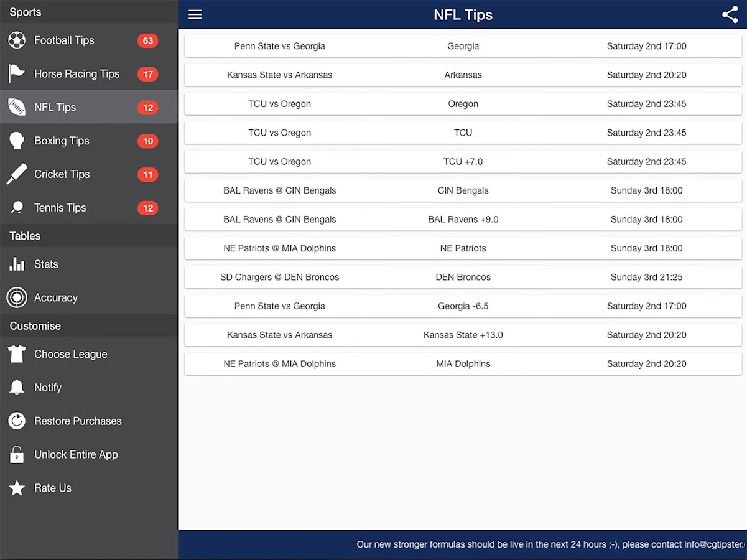The image size is (747, 560).
Task: Click the MIA Dolphins tip
Action: pyautogui.click(x=463, y=364)
